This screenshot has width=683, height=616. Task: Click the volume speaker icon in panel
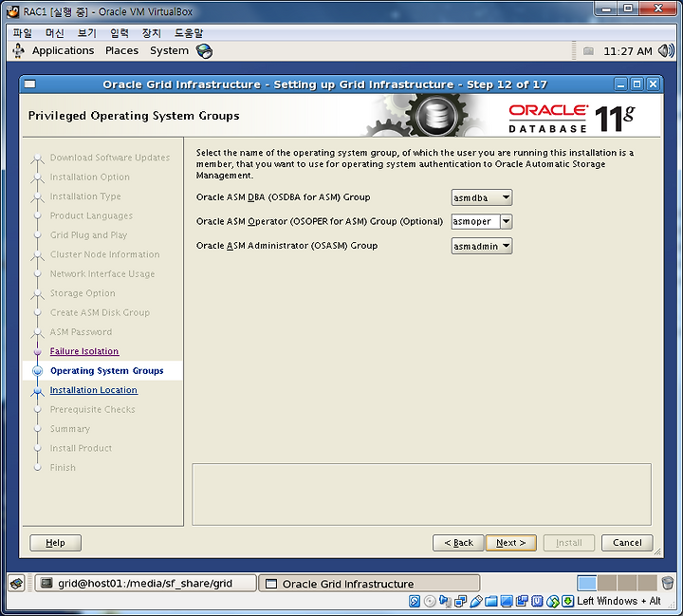click(x=666, y=51)
